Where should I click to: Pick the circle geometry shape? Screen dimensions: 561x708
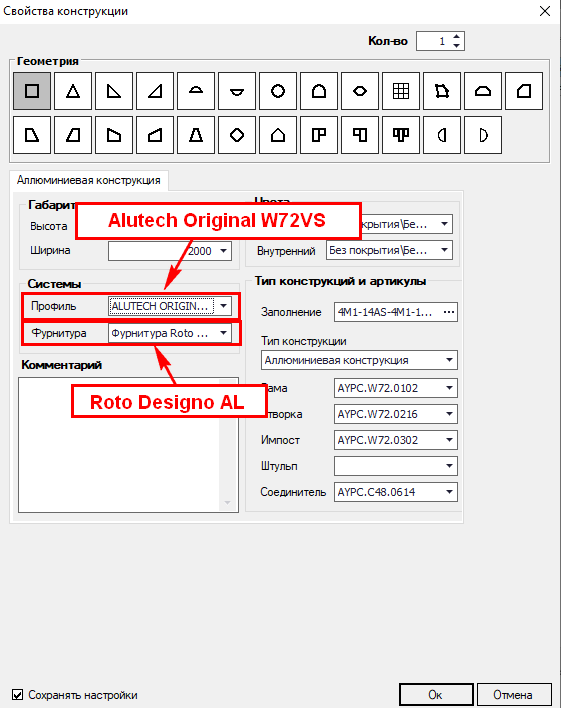278,91
